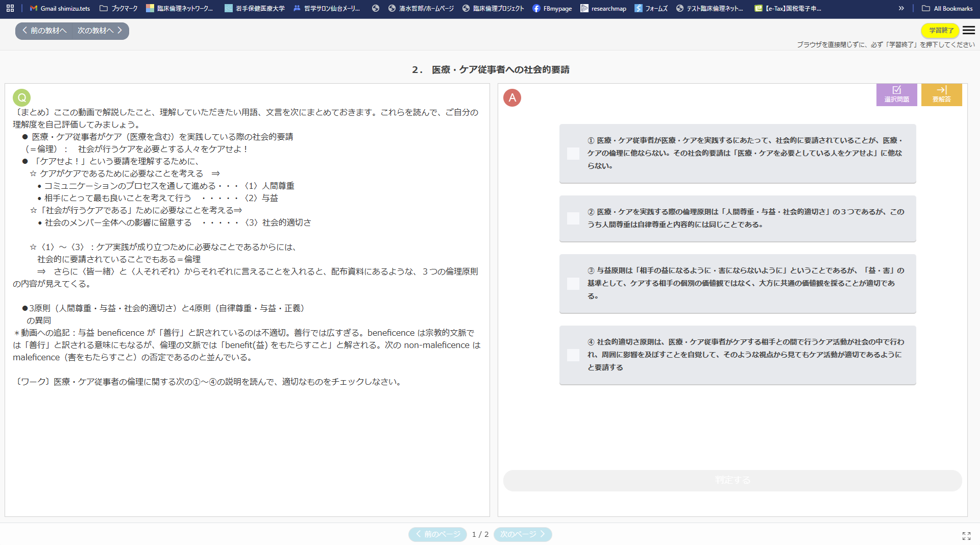Expand hidden bookmarks with the » chevron

(901, 8)
